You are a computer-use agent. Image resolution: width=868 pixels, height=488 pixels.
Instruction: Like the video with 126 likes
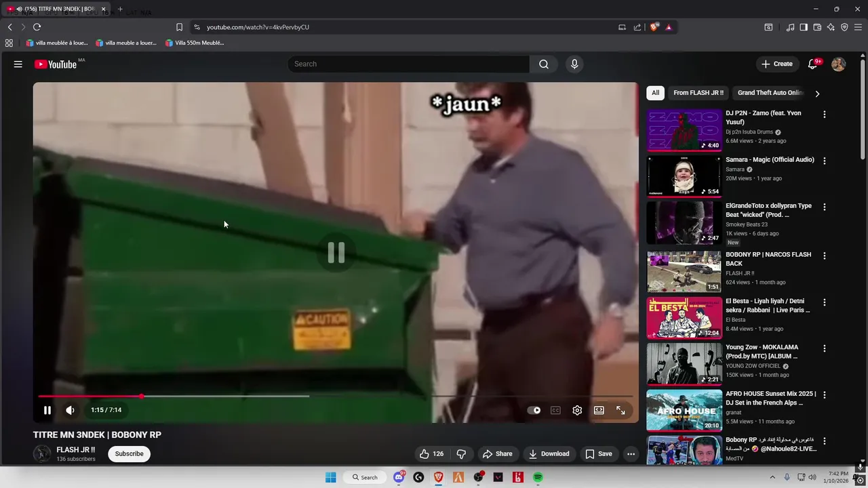tap(432, 453)
